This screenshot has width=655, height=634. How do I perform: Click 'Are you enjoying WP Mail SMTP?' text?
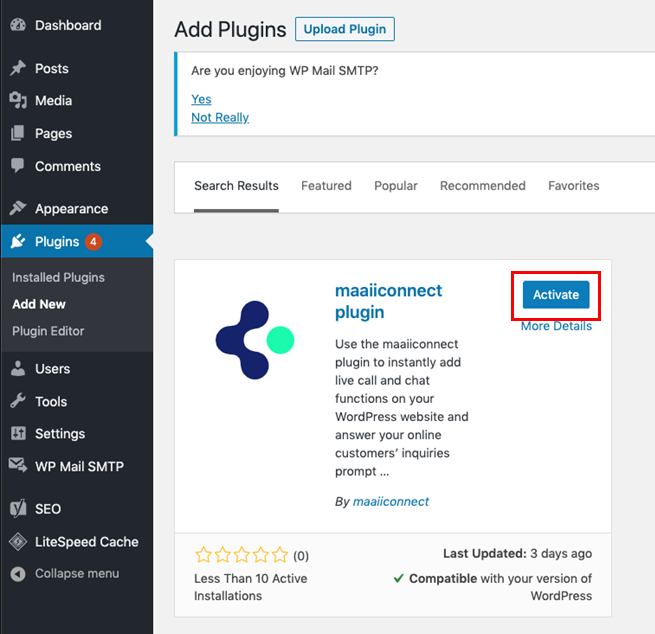tap(284, 71)
